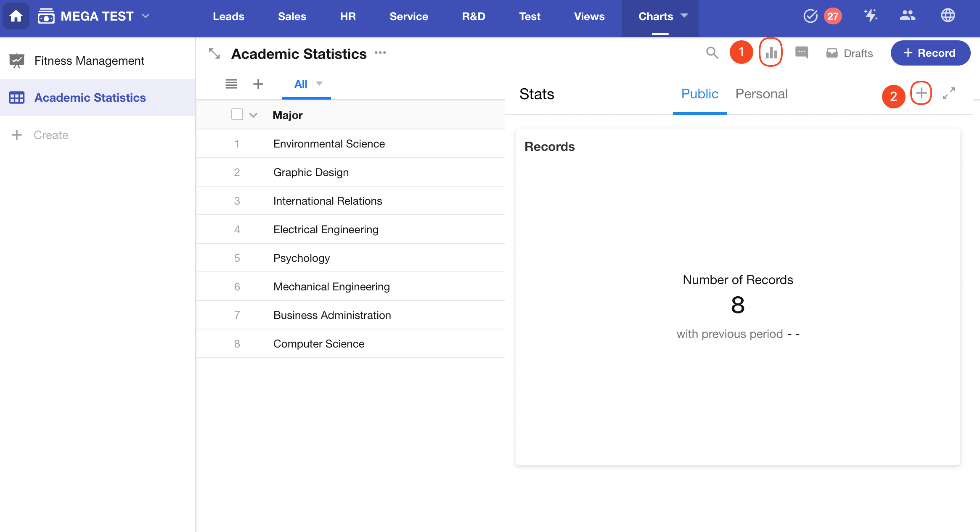Open the All view dropdown arrow
980x532 pixels.
point(319,84)
